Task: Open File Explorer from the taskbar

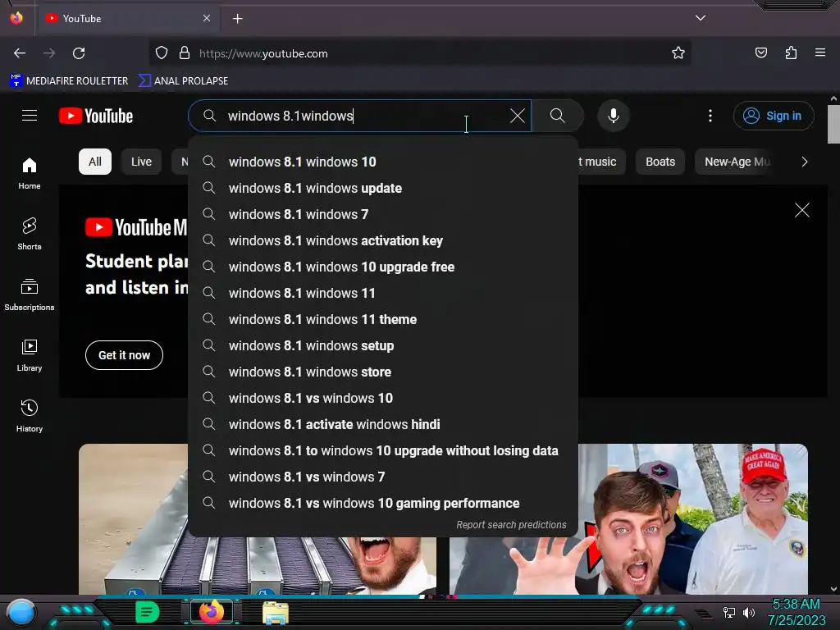Action: tap(276, 613)
